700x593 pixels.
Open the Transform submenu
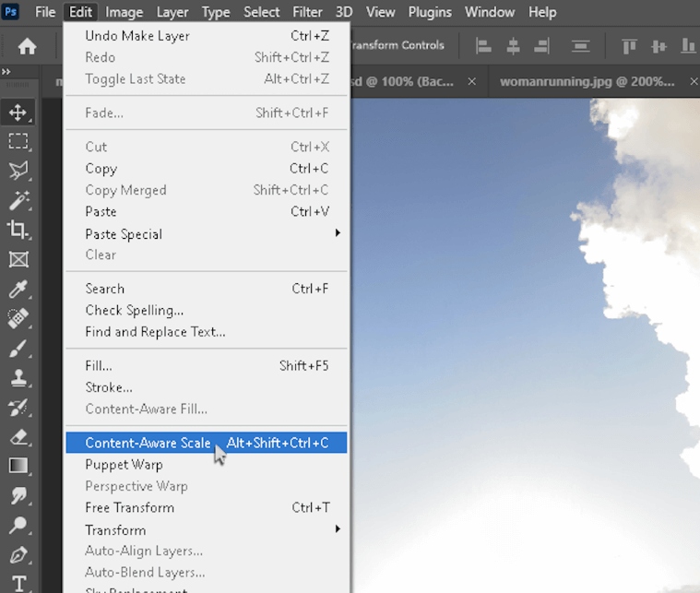[x=207, y=529]
